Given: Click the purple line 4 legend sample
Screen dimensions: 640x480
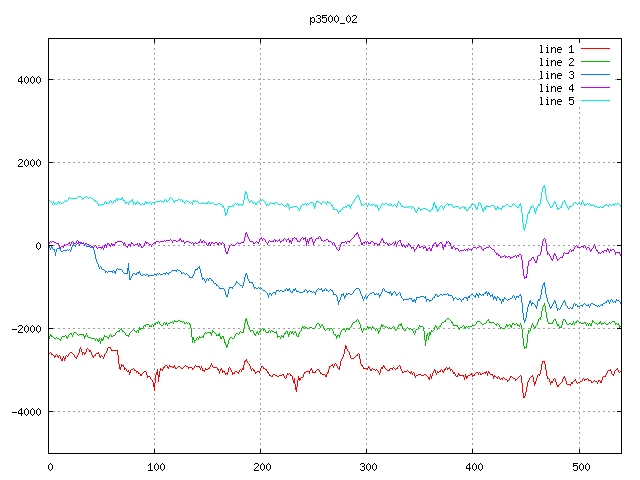Looking at the screenshot, I should (x=595, y=87).
